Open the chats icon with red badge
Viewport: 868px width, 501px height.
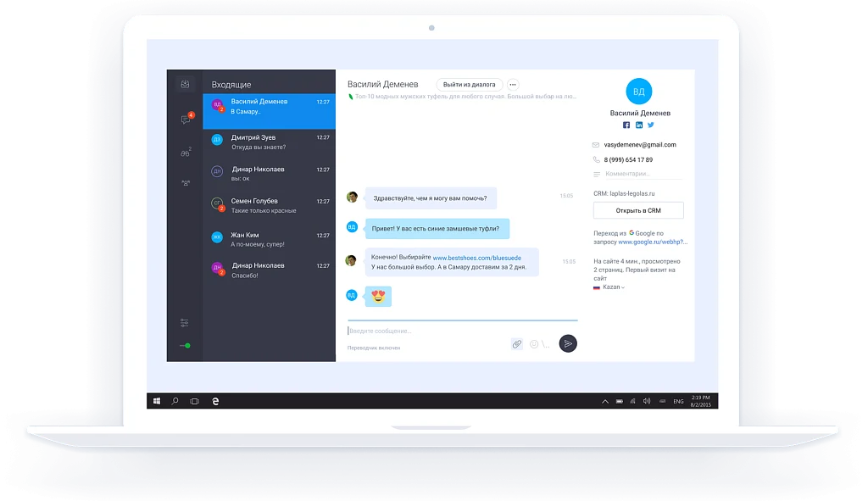point(186,119)
